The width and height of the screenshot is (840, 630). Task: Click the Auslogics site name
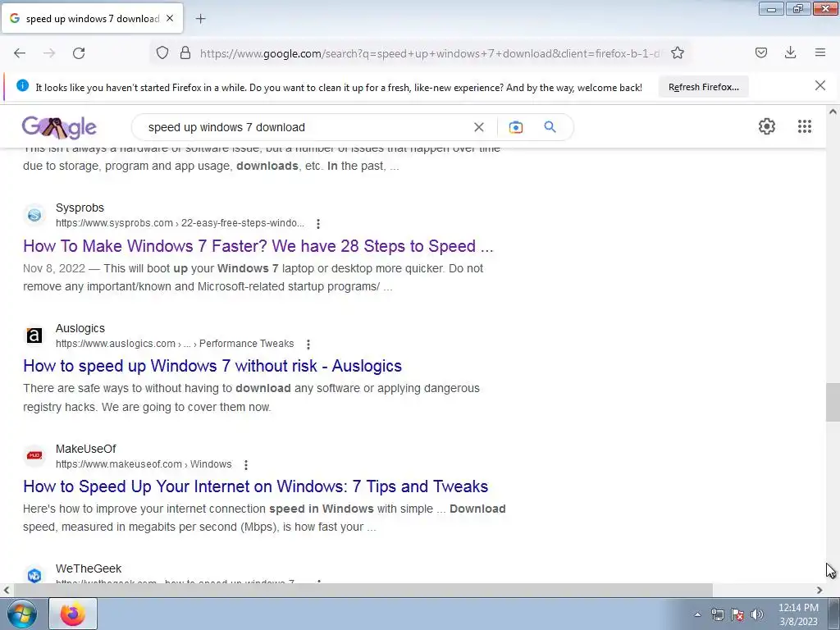pos(80,328)
